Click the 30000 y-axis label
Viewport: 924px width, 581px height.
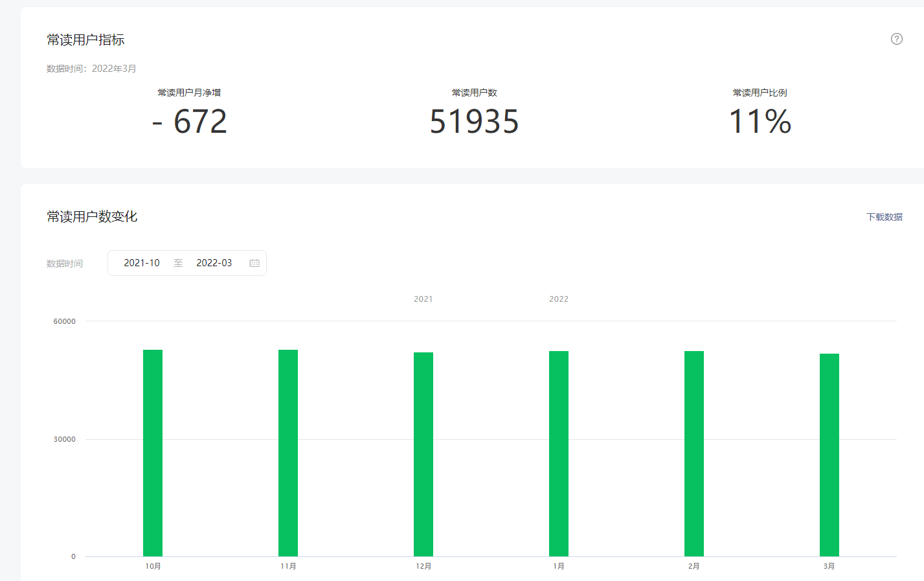[64, 439]
